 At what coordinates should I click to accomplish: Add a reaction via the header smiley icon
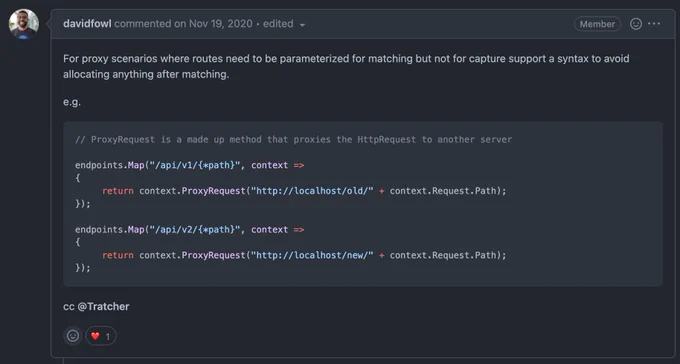tap(636, 24)
